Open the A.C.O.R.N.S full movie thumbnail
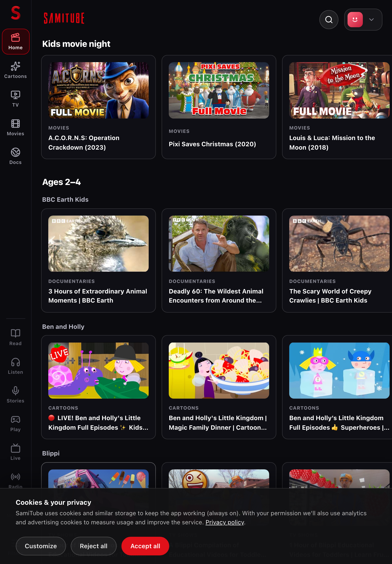The height and width of the screenshot is (564, 392). click(98, 90)
